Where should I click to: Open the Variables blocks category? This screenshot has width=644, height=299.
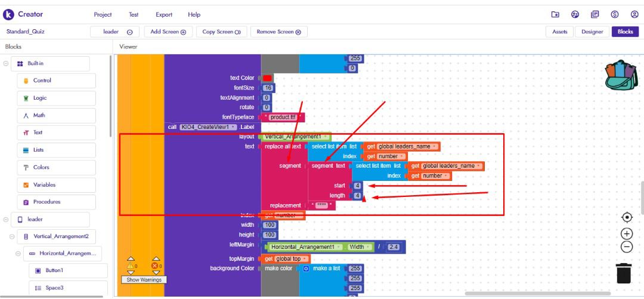[56, 184]
